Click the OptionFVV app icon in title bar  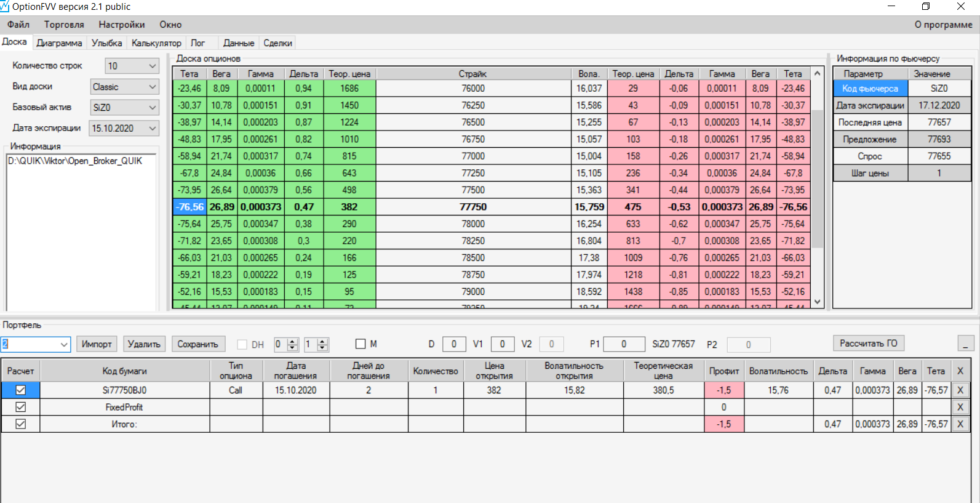(x=5, y=7)
